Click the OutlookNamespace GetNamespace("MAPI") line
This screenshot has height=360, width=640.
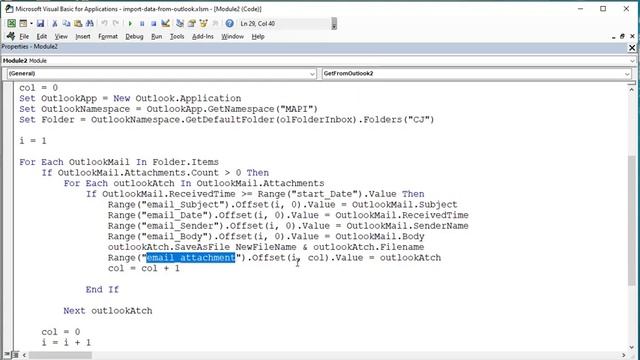click(x=168, y=109)
